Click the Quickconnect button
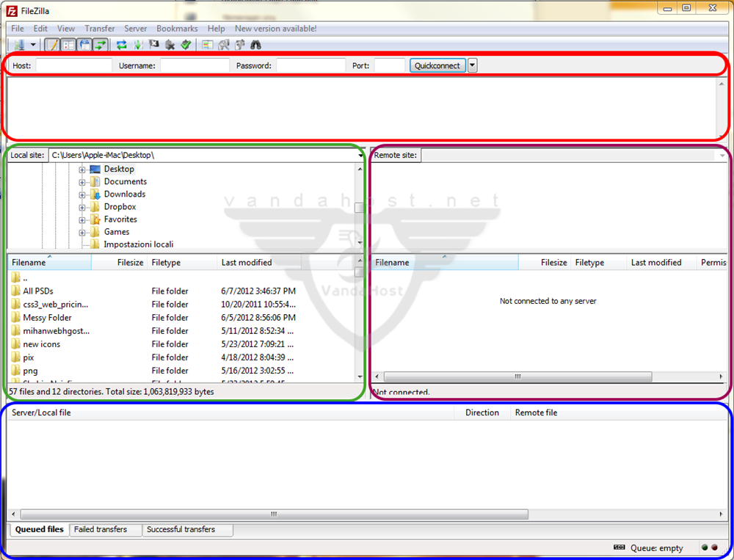 tap(437, 65)
